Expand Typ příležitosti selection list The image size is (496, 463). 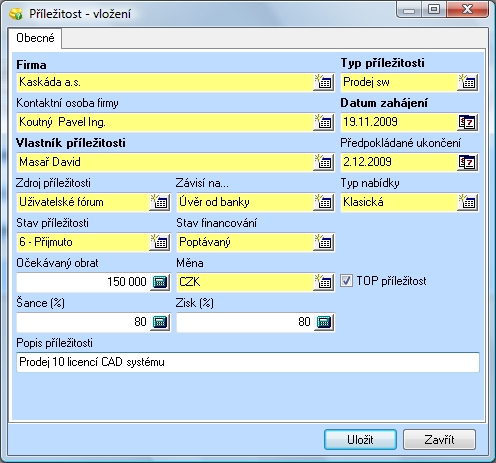coord(468,82)
